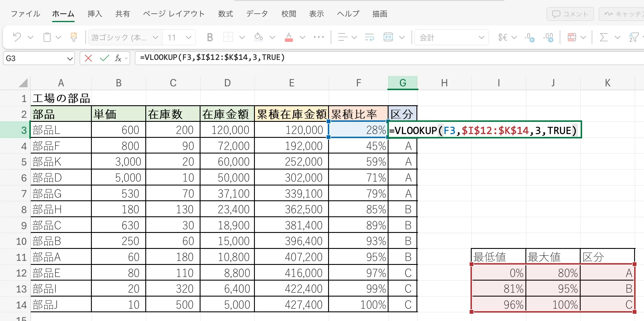Click the Name Box showing G3
Screen dimensions: 644x321
(35, 58)
